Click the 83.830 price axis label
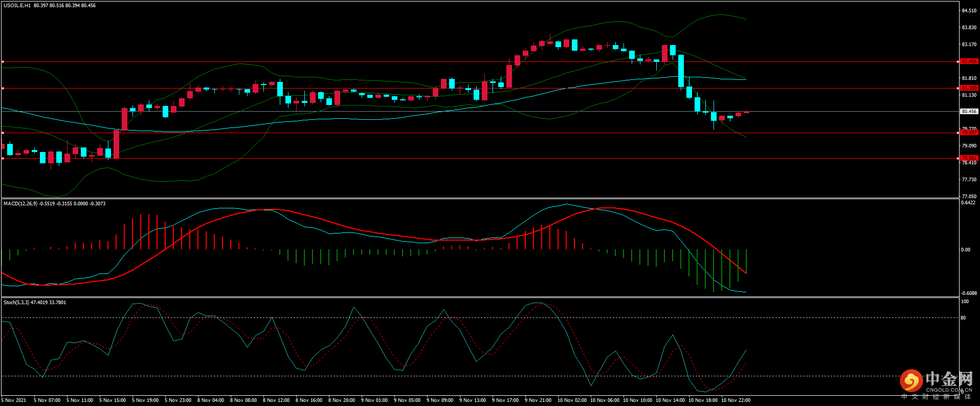Screen dimensions: 980x406 pos(969,28)
